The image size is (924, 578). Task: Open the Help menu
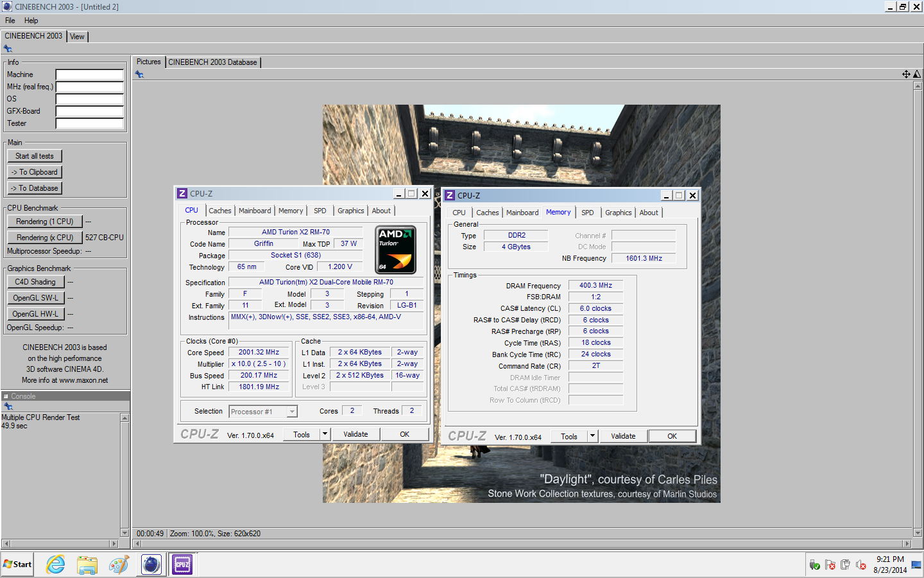coord(31,21)
